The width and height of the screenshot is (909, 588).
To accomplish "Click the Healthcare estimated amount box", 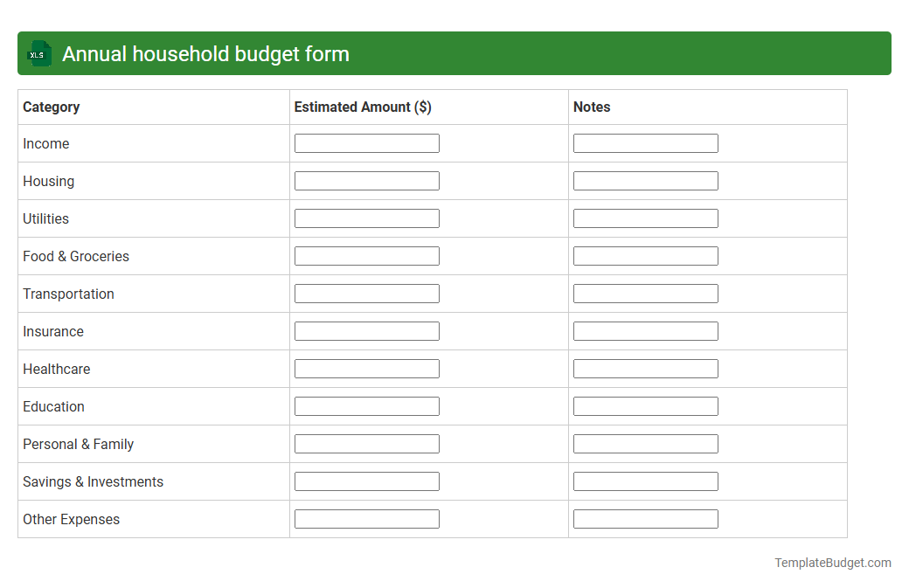I will 366,368.
